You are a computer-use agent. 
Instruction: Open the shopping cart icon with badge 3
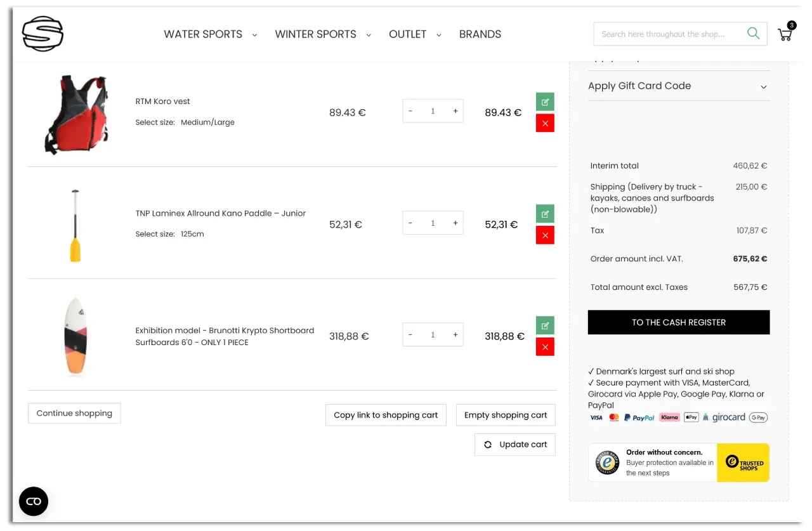pos(785,35)
